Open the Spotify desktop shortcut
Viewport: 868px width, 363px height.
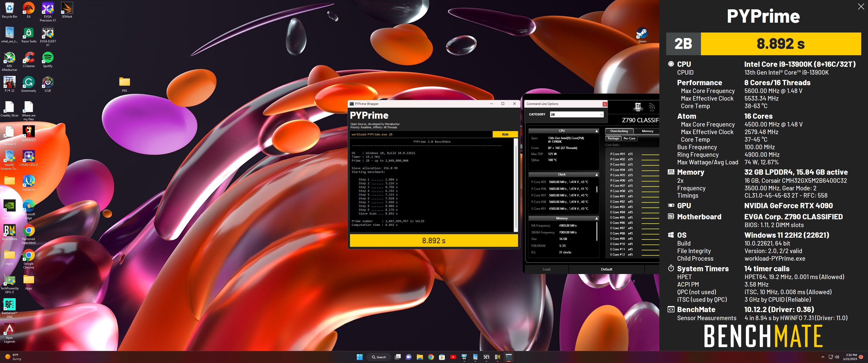[x=47, y=59]
